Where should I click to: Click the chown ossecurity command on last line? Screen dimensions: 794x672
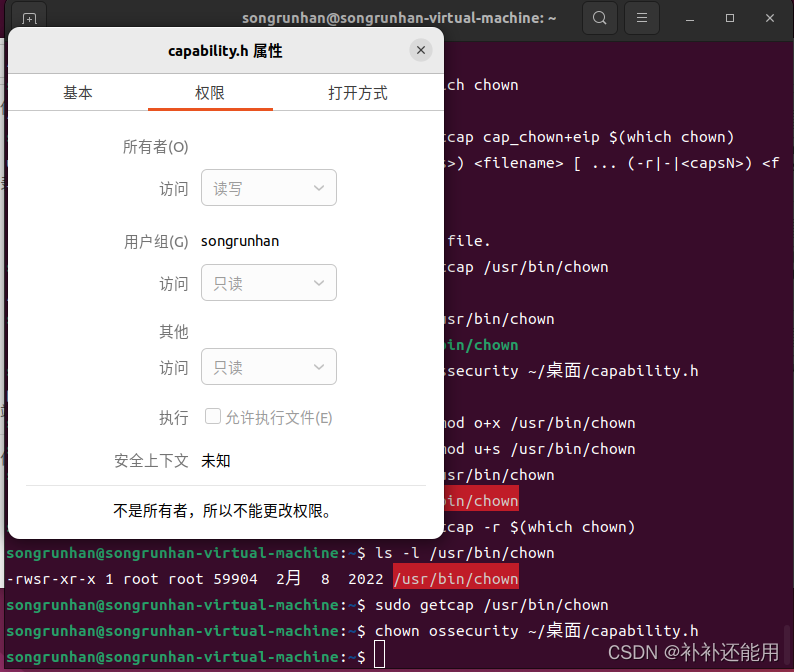pos(536,630)
